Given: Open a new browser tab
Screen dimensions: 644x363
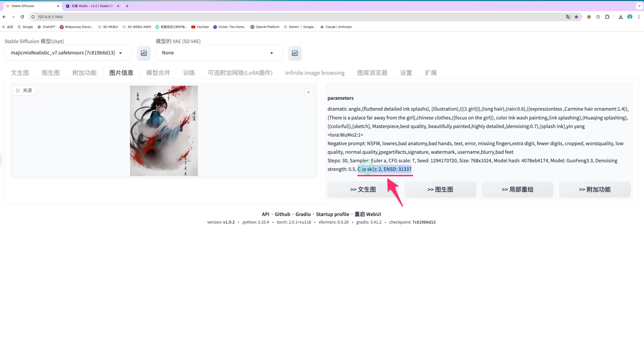Looking at the screenshot, I should (x=127, y=6).
